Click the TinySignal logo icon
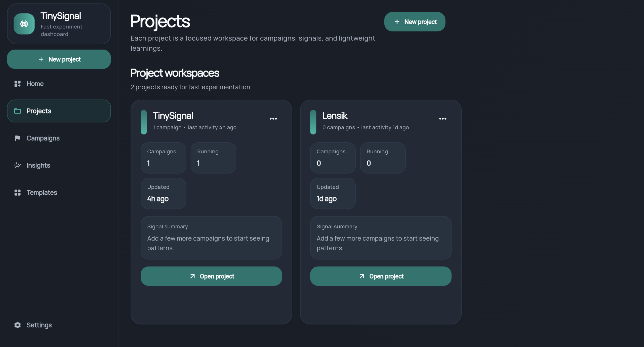The width and height of the screenshot is (644, 347). tap(24, 24)
